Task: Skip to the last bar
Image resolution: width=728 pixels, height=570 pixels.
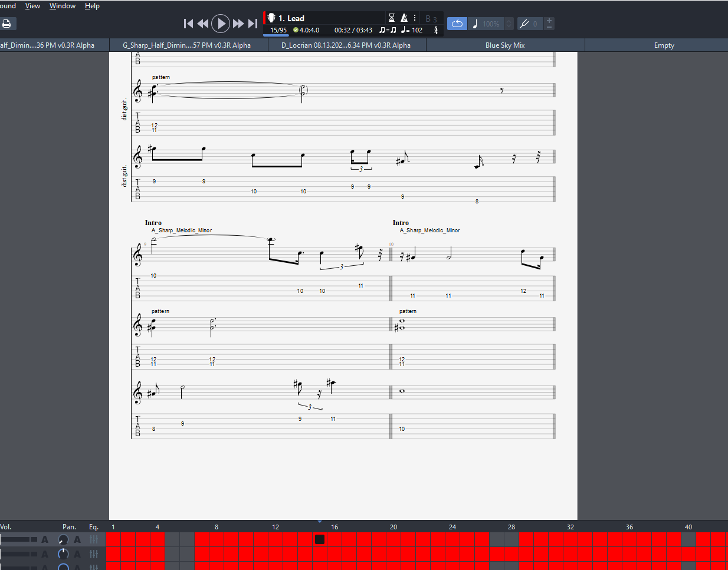Action: coord(252,24)
